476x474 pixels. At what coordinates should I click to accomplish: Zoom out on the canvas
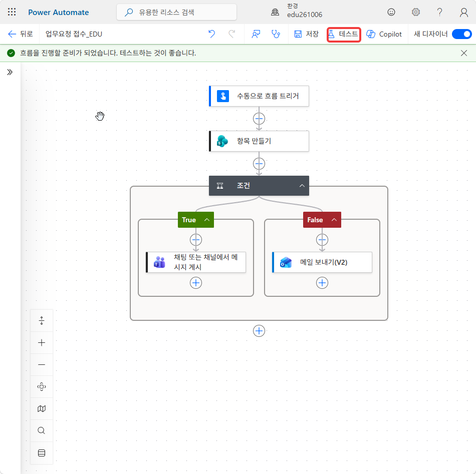coord(42,364)
